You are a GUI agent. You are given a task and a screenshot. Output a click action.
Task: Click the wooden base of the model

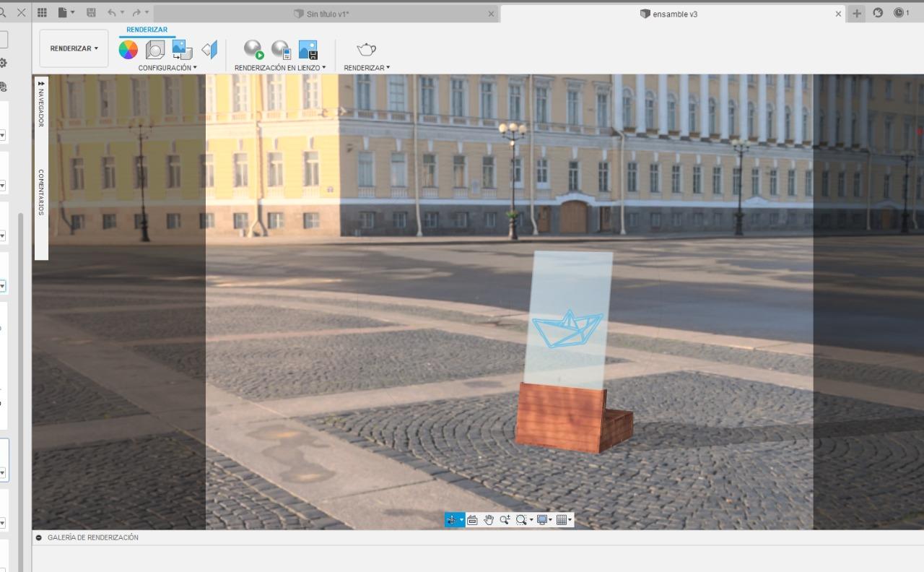pos(574,417)
